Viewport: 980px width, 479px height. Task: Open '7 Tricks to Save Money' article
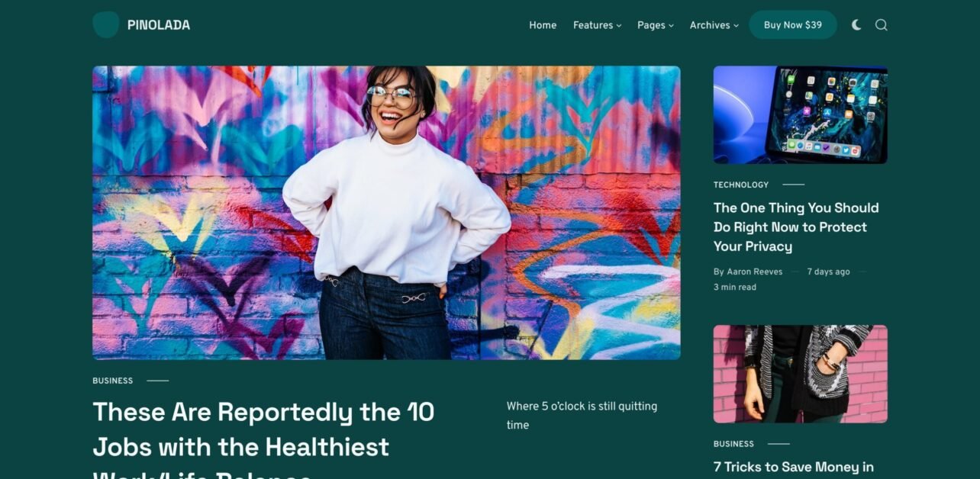pos(793,467)
